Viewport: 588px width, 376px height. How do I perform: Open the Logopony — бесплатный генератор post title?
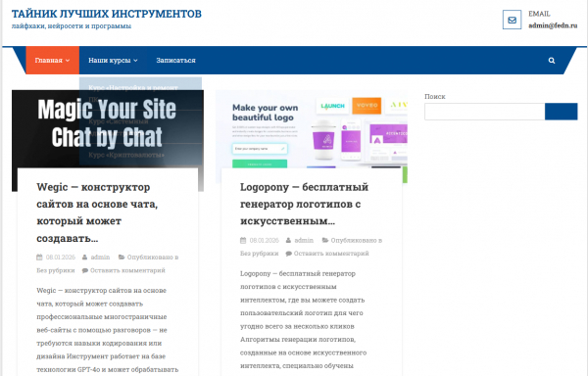coord(304,204)
